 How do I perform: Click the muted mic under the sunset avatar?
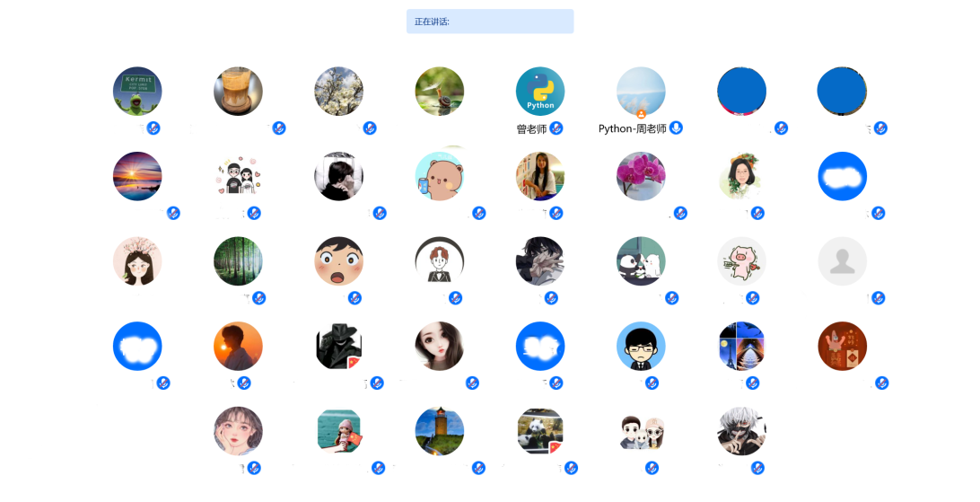[x=173, y=213]
